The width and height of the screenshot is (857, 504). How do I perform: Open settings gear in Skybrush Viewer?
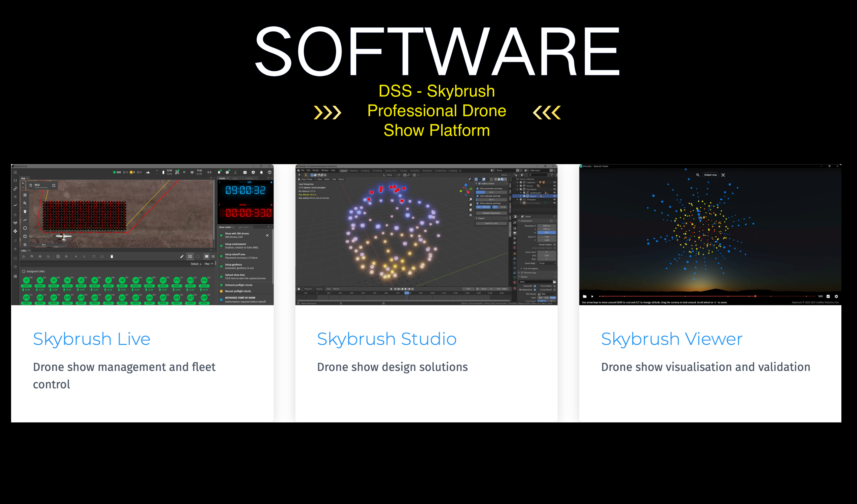[836, 296]
